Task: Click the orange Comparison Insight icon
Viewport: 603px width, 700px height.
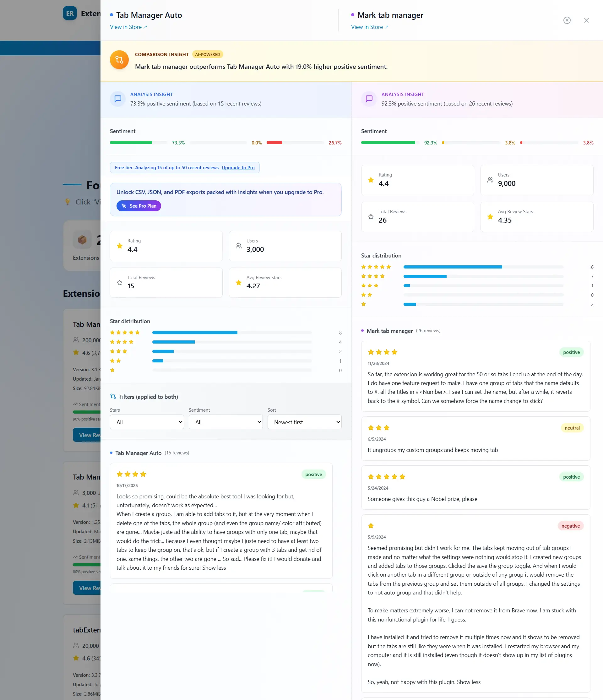Action: [x=119, y=59]
